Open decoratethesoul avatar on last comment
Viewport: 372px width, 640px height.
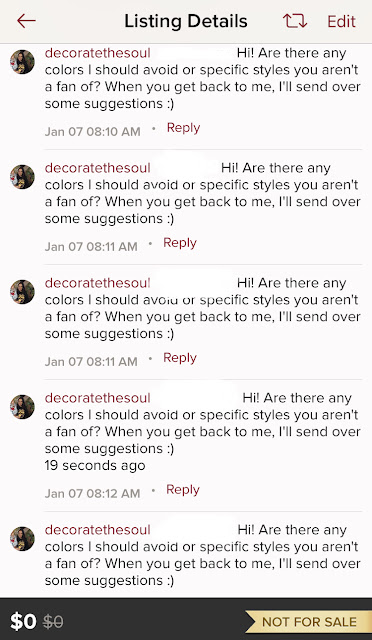tap(22, 539)
